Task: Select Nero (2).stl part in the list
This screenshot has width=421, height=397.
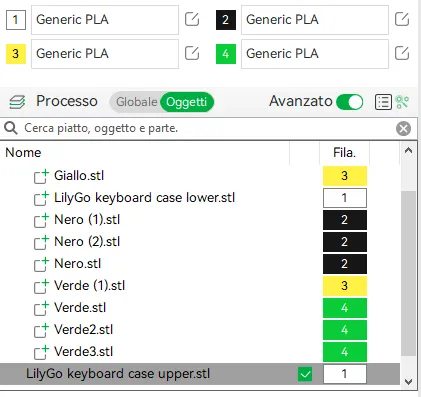Action: tap(87, 242)
